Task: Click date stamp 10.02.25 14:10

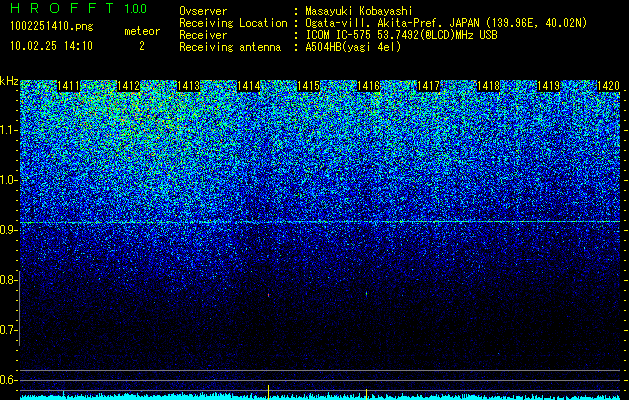Action: click(51, 46)
